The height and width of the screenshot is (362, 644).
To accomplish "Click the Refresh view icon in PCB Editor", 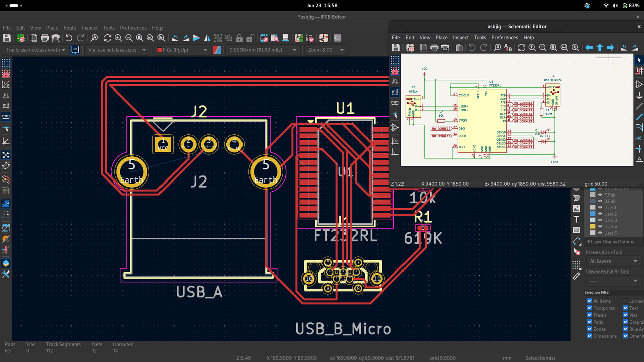I will (x=107, y=38).
